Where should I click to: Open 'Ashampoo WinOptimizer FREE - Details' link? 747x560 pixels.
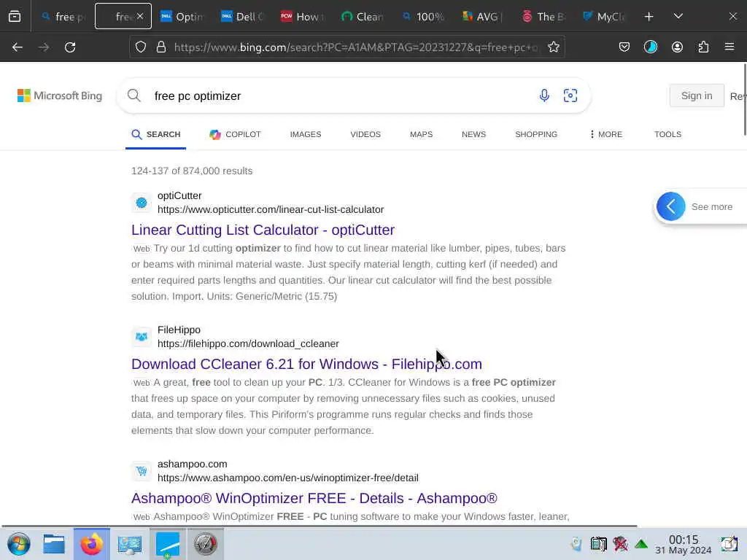(314, 499)
